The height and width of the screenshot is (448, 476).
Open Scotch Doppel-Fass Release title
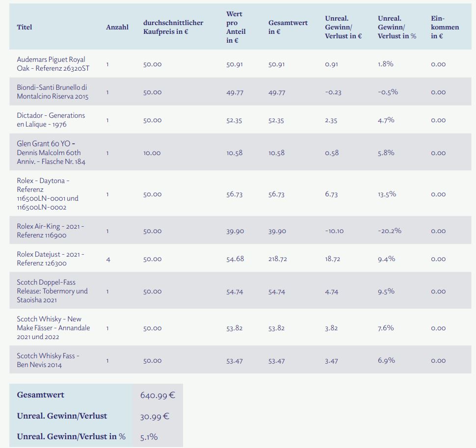pos(52,291)
